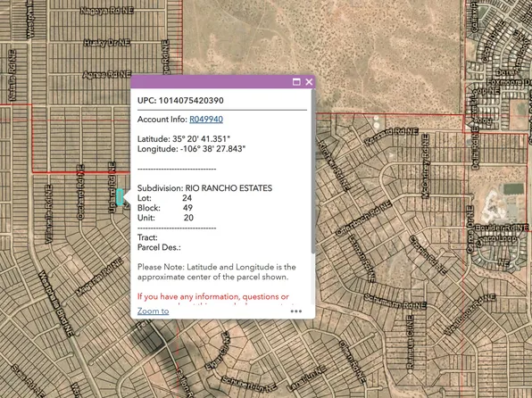
Task: Click the Kennard Rd NE map label
Action: (392, 135)
